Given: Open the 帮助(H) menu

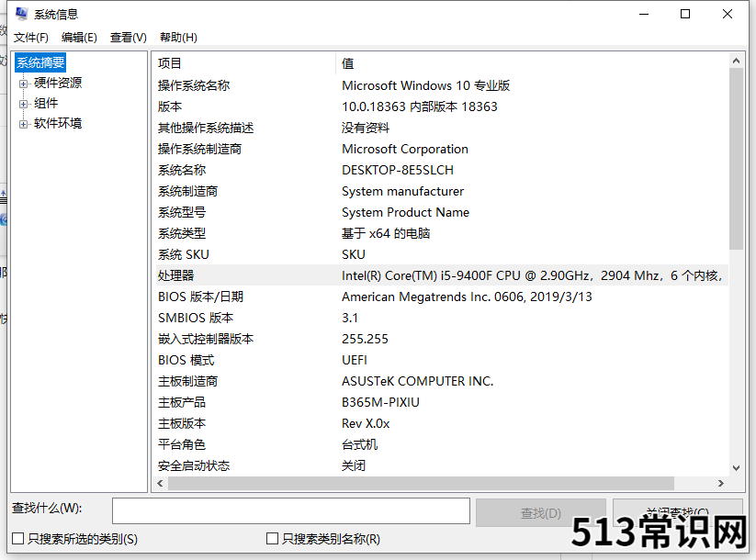Looking at the screenshot, I should [x=178, y=38].
